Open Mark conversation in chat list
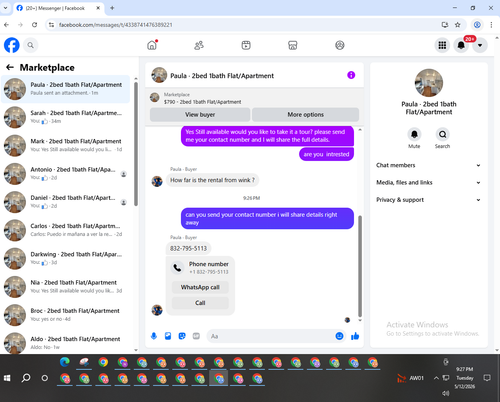 [66, 145]
